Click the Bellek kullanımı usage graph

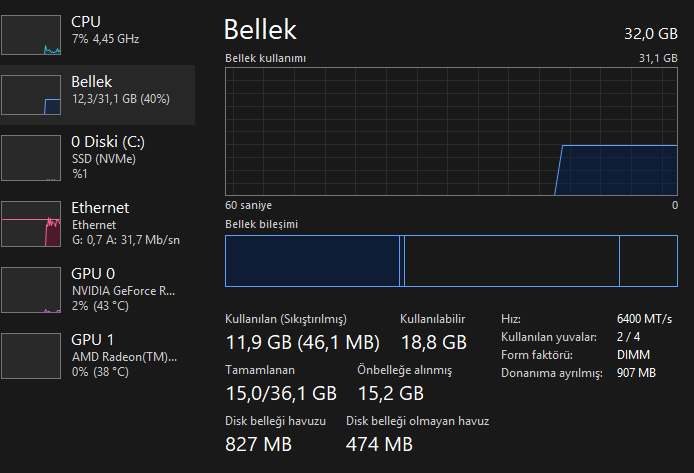point(451,131)
